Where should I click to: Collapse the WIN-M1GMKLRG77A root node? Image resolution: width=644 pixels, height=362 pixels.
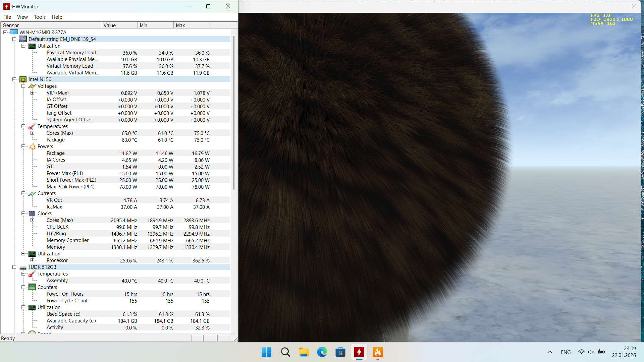tap(5, 33)
